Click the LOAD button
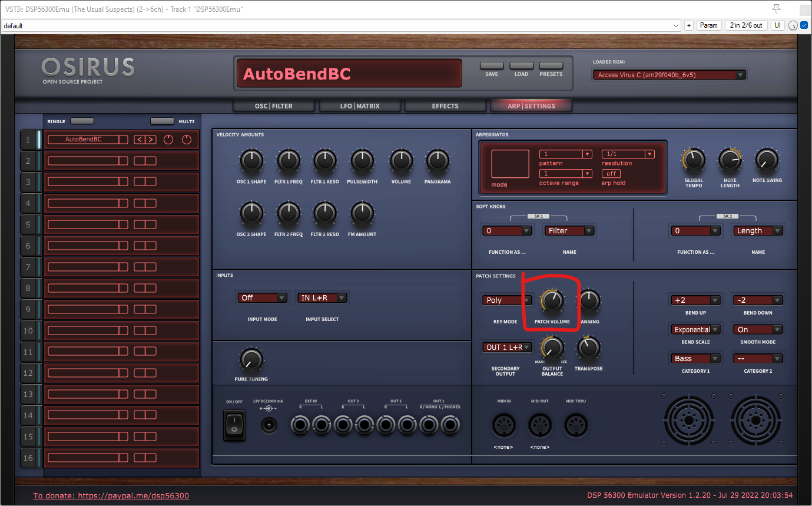This screenshot has height=506, width=812. pyautogui.click(x=521, y=66)
